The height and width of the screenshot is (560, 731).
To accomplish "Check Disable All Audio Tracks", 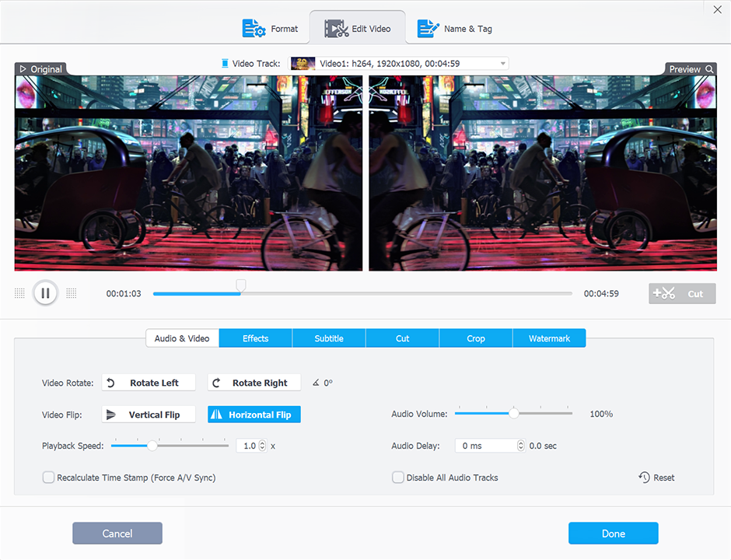I will [x=397, y=478].
